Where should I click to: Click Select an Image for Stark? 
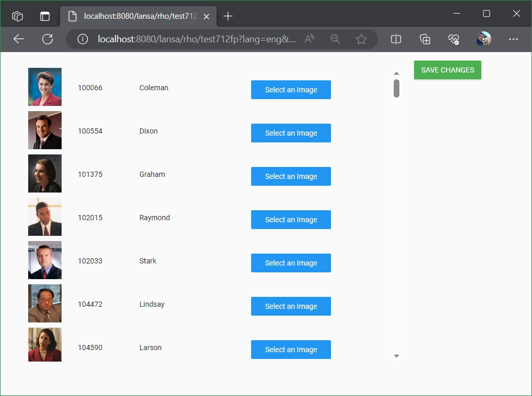click(x=291, y=263)
